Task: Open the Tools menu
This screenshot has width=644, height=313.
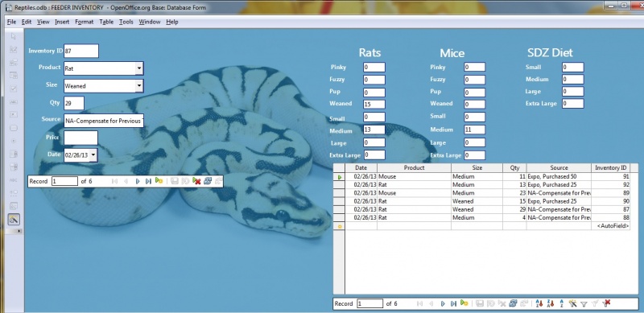Action: tap(126, 22)
